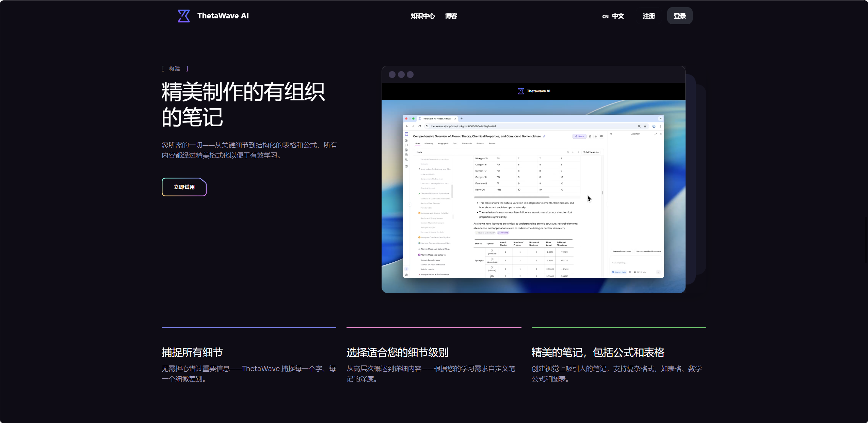This screenshot has width=868, height=423.
Task: Switch to the Mindmap tab
Action: (429, 144)
